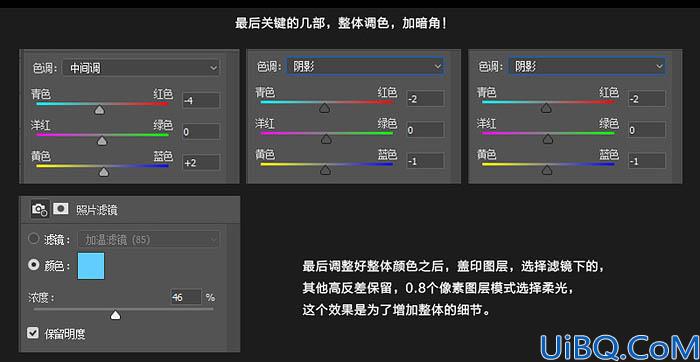
Task: Click the -1 value field in the rightmost 阴影 panel
Action: (x=647, y=161)
